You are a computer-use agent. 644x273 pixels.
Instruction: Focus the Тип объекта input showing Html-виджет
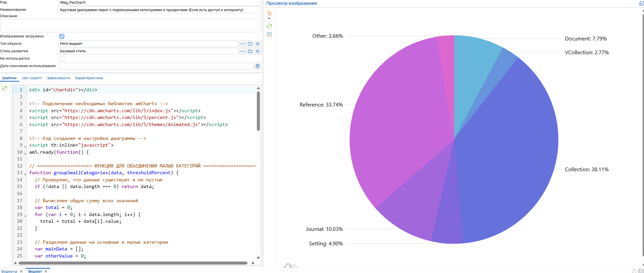149,44
